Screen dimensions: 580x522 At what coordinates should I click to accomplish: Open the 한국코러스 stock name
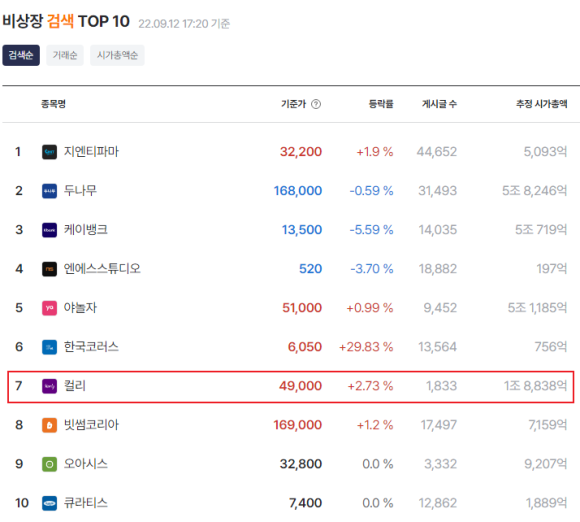(x=91, y=347)
